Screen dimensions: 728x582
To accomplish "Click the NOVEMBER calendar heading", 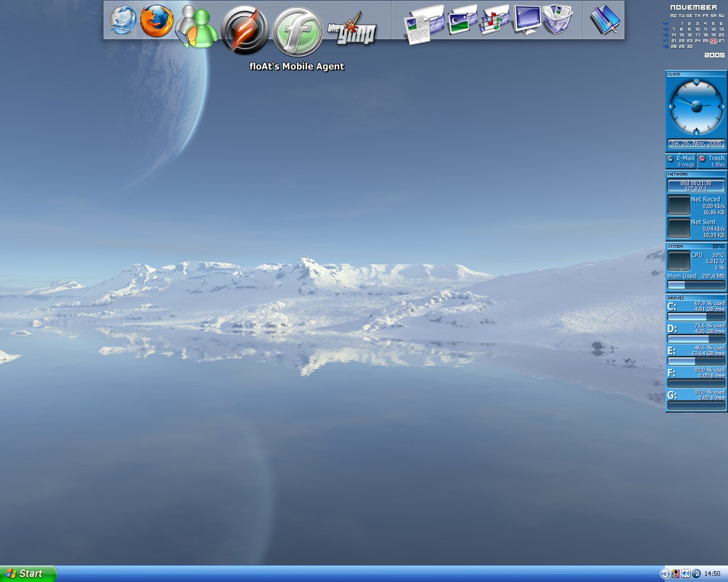I will tap(693, 7).
